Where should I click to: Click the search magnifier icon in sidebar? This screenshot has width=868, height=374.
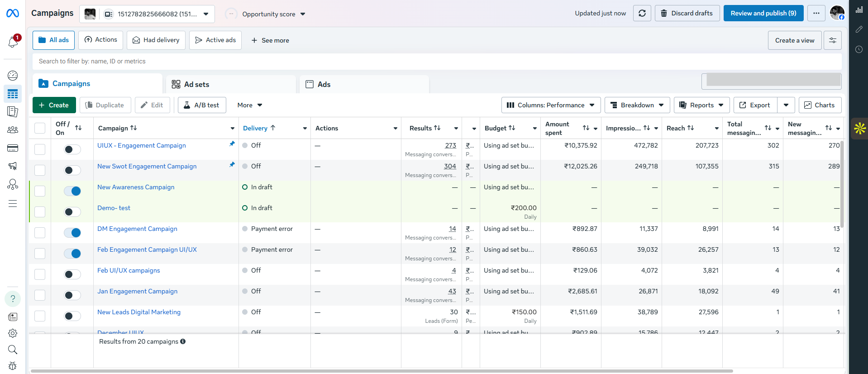[x=13, y=350]
